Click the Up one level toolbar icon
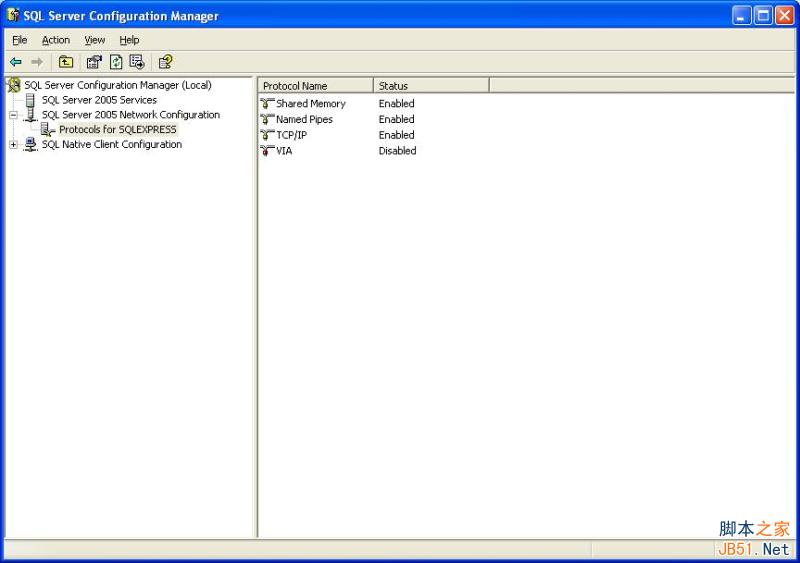The width and height of the screenshot is (800, 563). [x=66, y=62]
